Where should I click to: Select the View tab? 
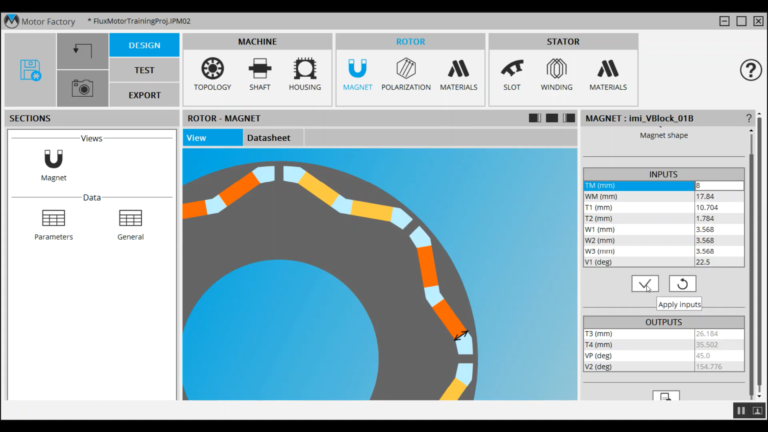(x=213, y=138)
